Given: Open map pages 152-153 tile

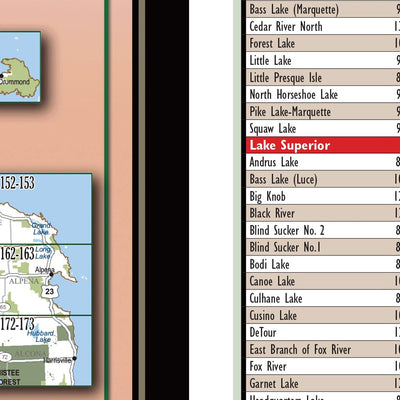Looking at the screenshot, I should point(46,209).
